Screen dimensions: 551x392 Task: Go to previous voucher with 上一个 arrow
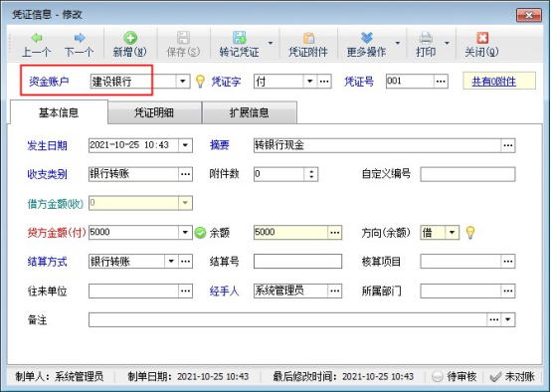pyautogui.click(x=37, y=37)
